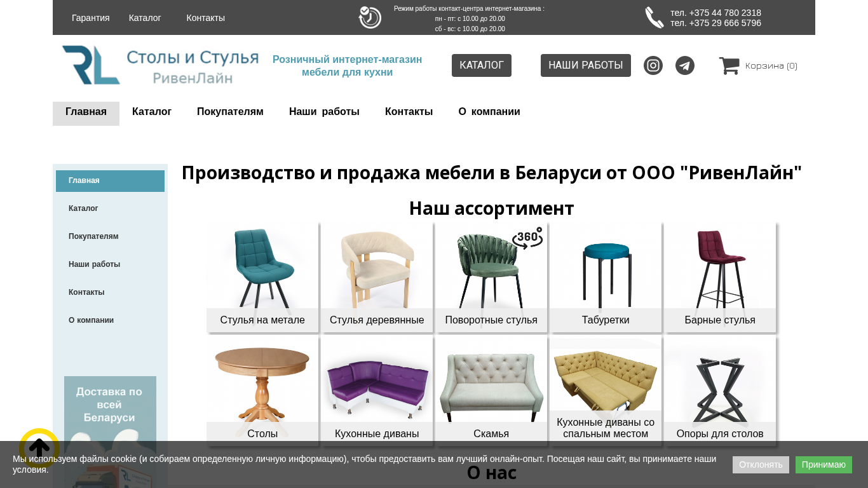Viewport: 868px width, 488px height.
Task: Click the phone handset icon
Action: [x=654, y=18]
